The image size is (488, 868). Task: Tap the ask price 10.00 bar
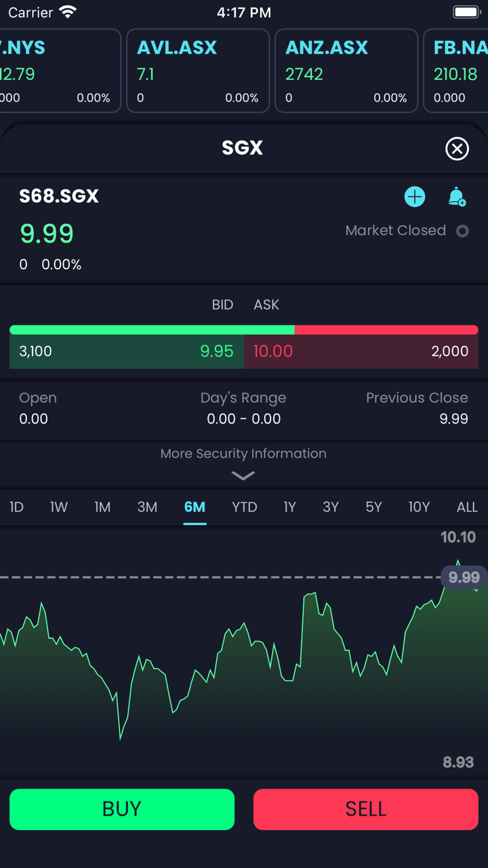(x=361, y=351)
